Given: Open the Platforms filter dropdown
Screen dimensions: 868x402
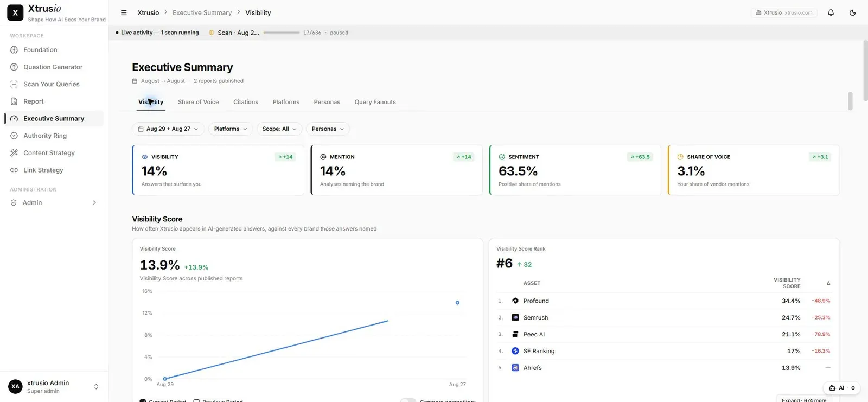Looking at the screenshot, I should tap(231, 129).
